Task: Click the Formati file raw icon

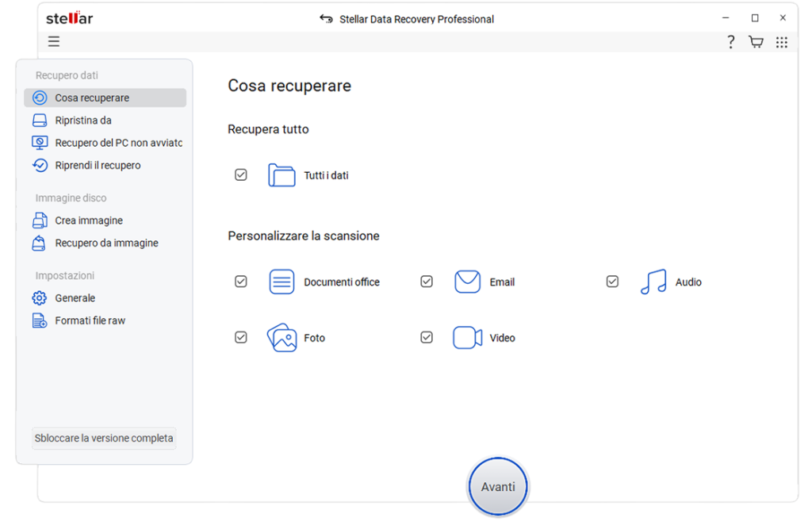Action: (x=40, y=320)
